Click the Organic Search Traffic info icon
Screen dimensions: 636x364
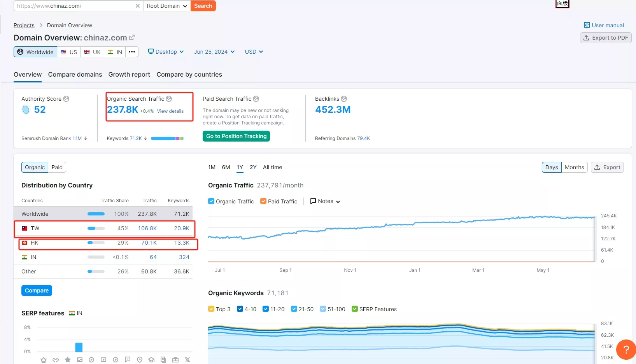coord(169,99)
